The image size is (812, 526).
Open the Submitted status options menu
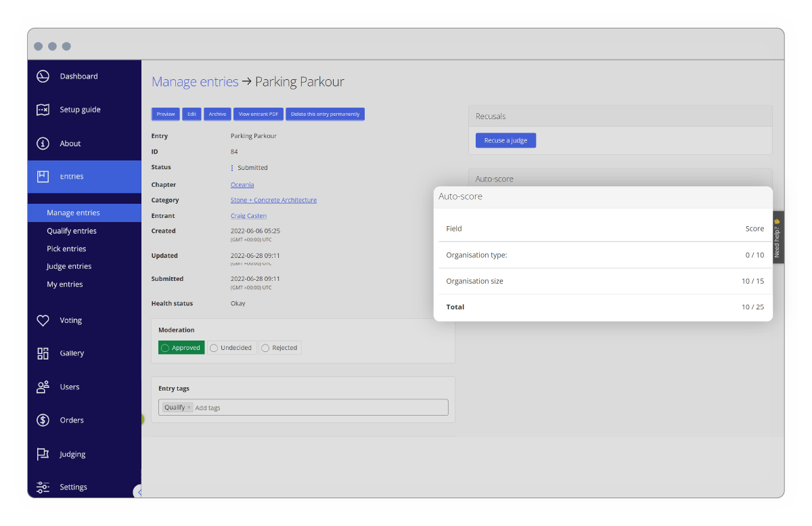[232, 168]
